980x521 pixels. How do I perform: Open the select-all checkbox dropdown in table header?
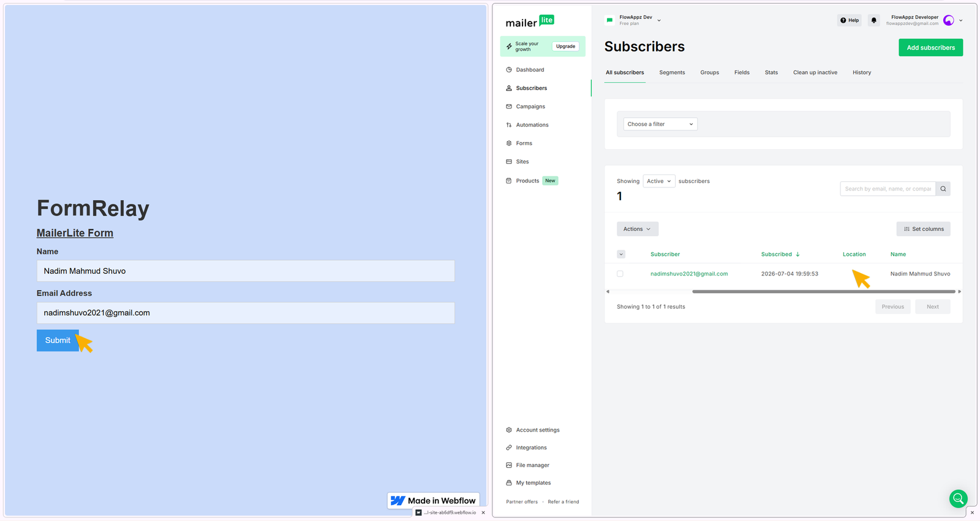coord(621,254)
